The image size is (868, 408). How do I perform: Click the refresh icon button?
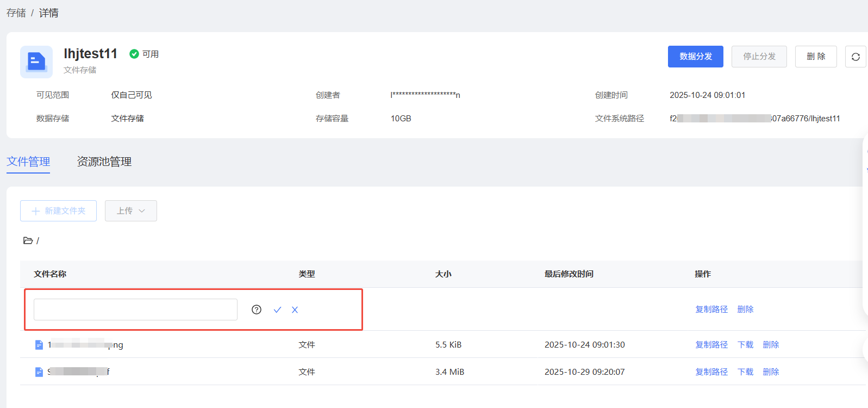tap(855, 57)
